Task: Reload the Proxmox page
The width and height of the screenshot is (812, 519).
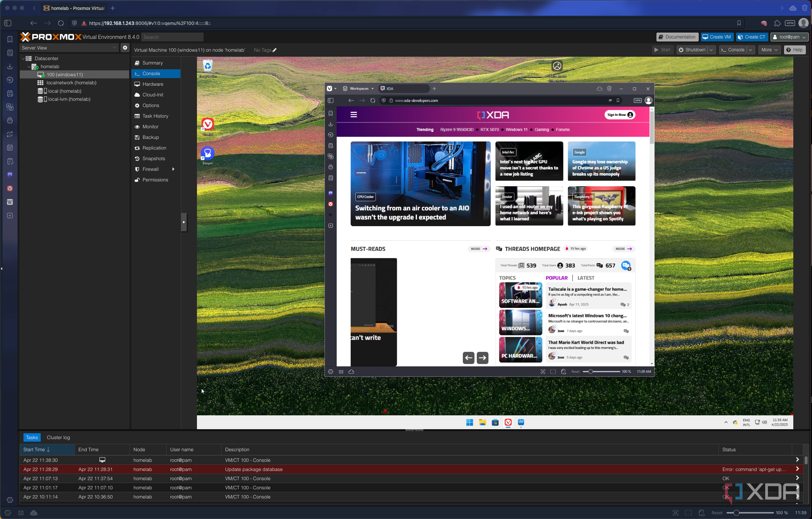Action: 61,23
